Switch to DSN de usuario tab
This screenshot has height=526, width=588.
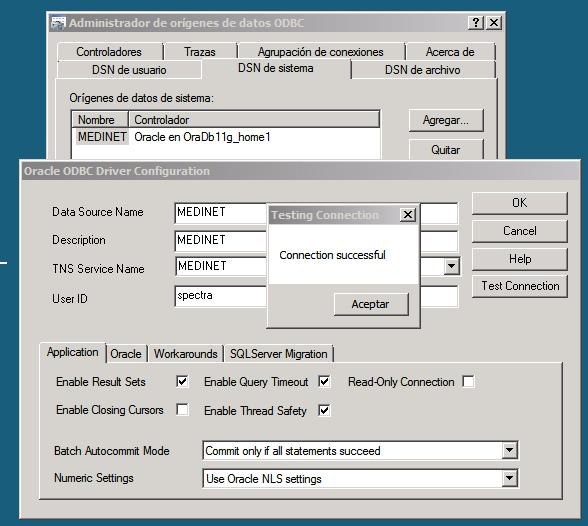tap(129, 70)
